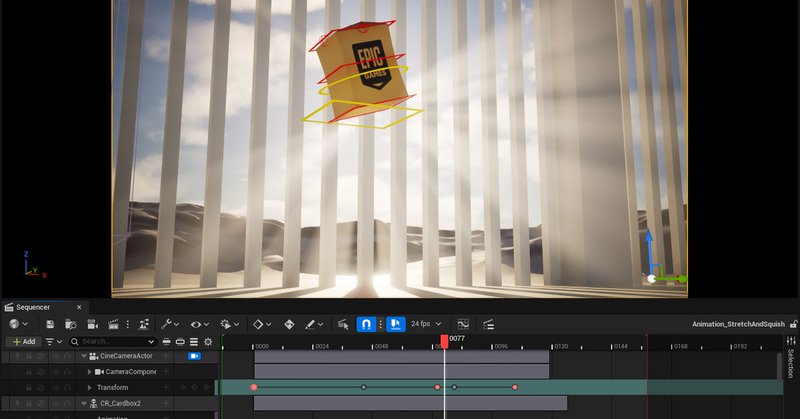Click the clapperboard cursor selection tool
Screen dimensions: 800x419
[x=343, y=324]
